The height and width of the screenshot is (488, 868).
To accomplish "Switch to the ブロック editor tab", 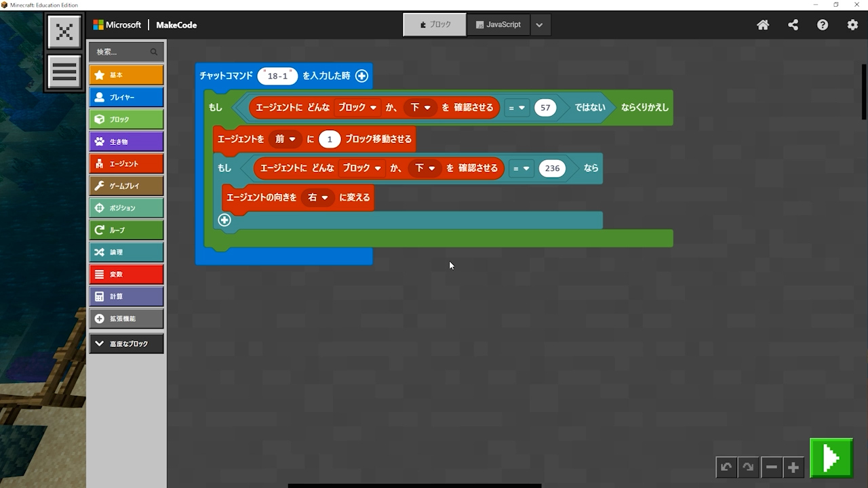I will pos(435,25).
